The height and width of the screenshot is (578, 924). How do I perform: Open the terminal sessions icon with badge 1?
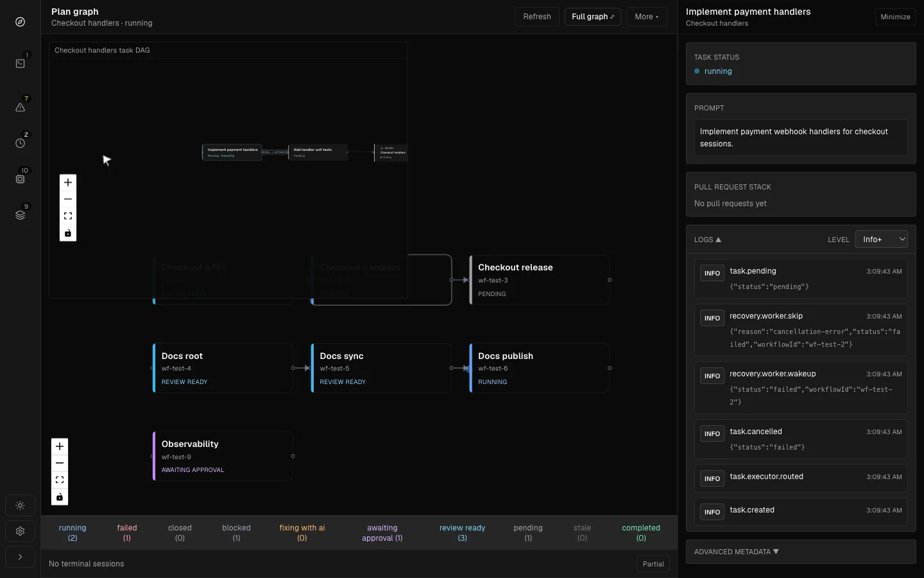click(x=20, y=64)
